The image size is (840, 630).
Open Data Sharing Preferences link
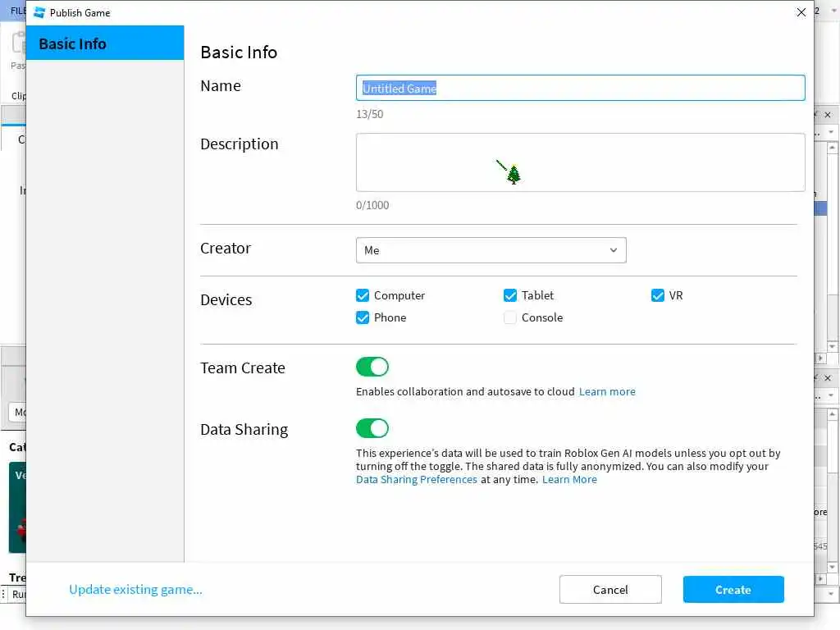click(x=416, y=479)
